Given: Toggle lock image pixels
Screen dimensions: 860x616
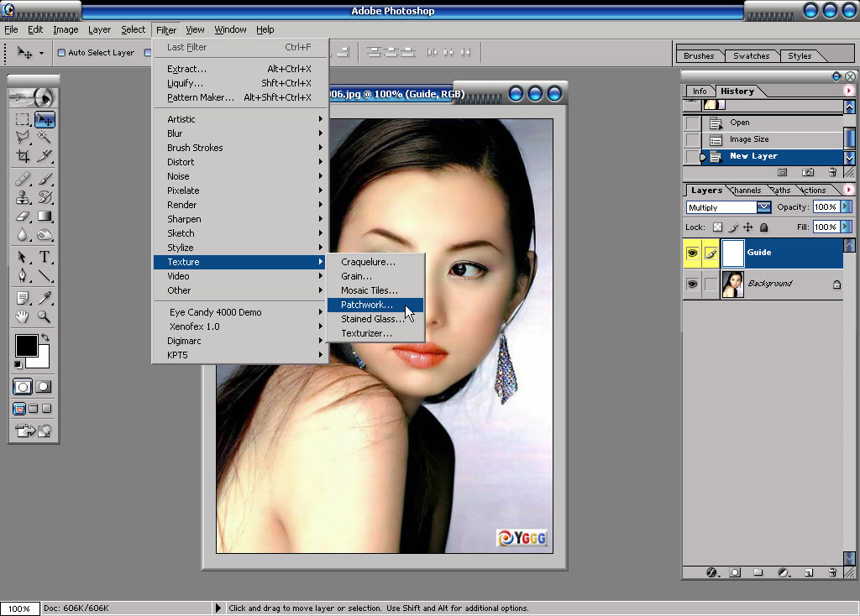Looking at the screenshot, I should coord(732,227).
